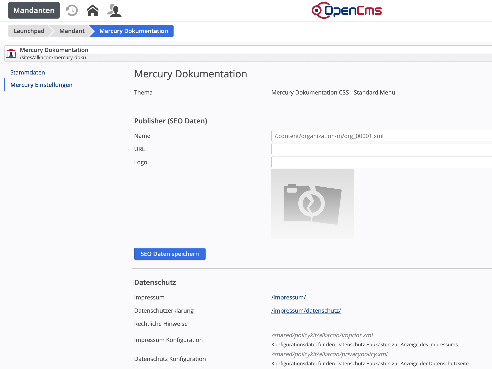The width and height of the screenshot is (492, 369).
Task: Go to the home launchpad icon
Action: click(x=93, y=11)
